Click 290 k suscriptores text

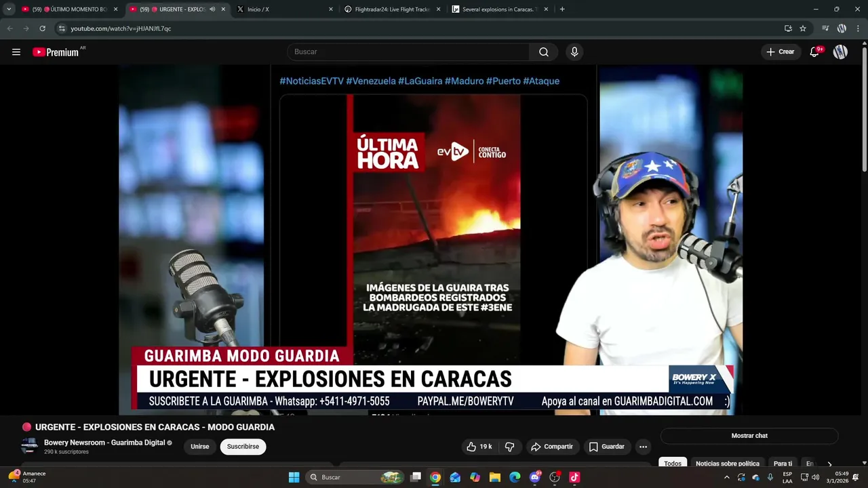(x=66, y=452)
